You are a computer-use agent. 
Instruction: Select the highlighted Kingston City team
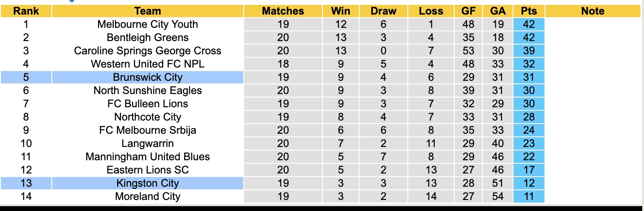click(147, 183)
